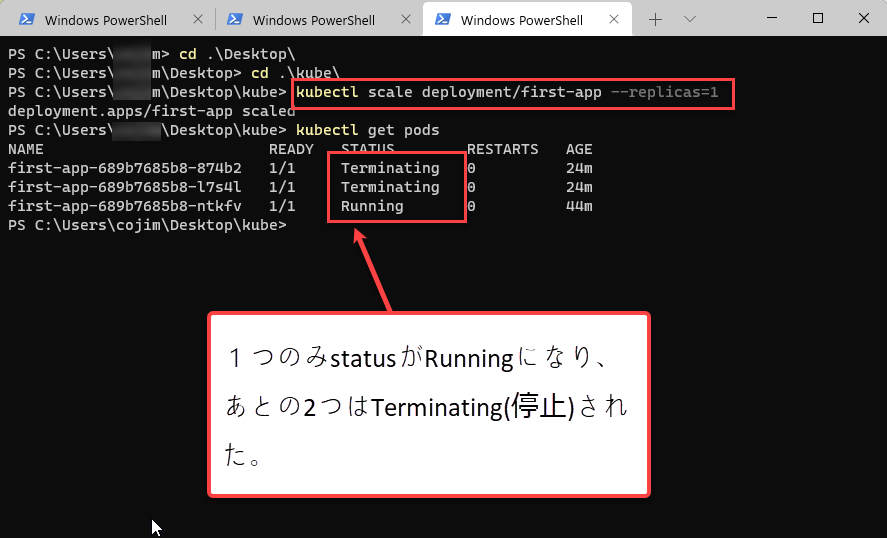Click the first tab's PowerShell icon
This screenshot has height=538, width=887.
click(26, 19)
